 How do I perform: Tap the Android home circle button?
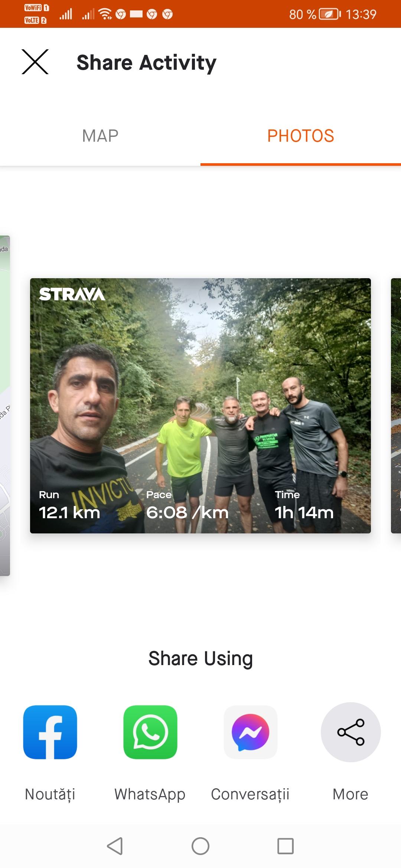pyautogui.click(x=200, y=846)
